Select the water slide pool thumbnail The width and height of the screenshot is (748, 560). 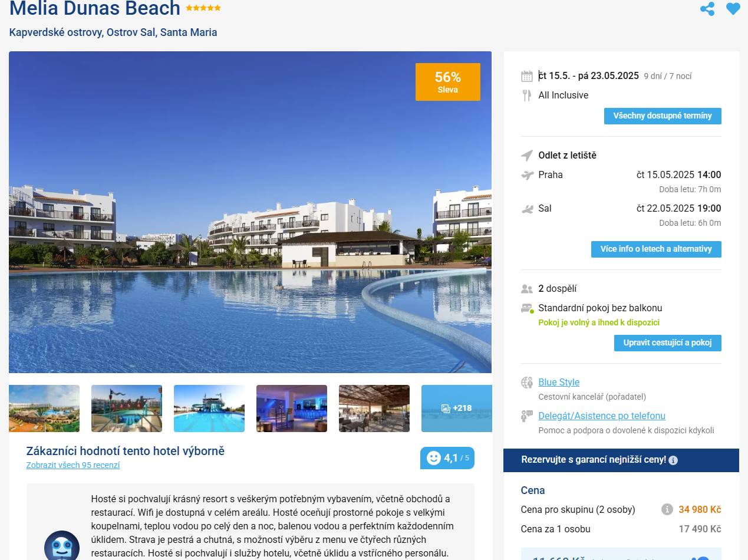pyautogui.click(x=209, y=409)
